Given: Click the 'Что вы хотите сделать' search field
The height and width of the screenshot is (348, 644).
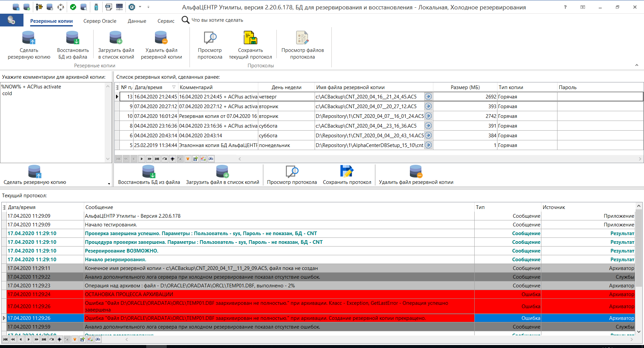Looking at the screenshot, I should click(217, 20).
